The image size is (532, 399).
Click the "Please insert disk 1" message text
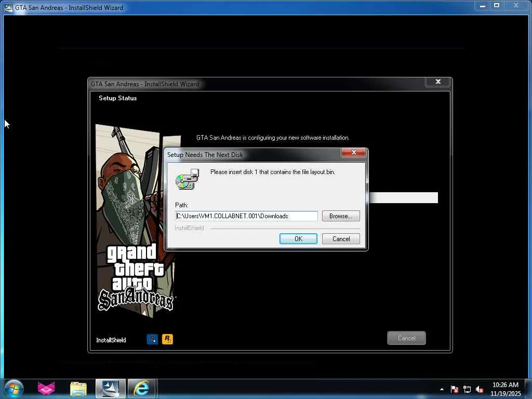click(272, 172)
